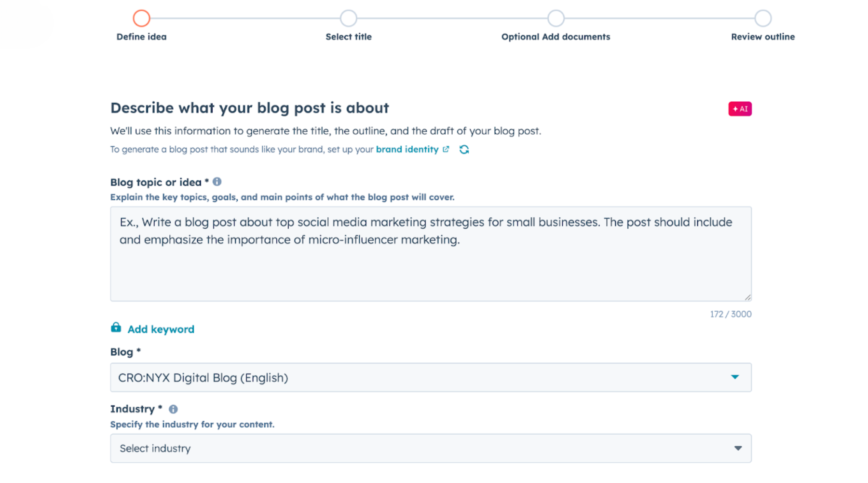Viewport: 868px width, 483px height.
Task: Show info tooltip for Blog topic or idea
Action: coord(217,182)
